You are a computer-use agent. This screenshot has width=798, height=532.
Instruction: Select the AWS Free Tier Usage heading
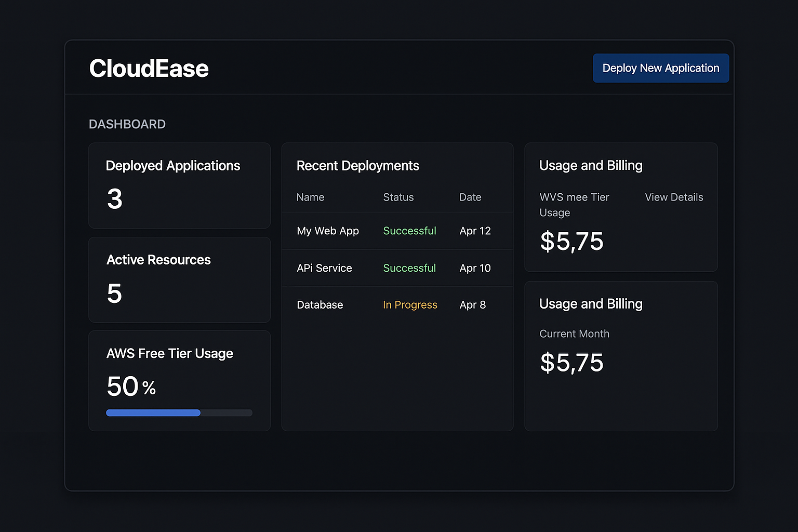pos(169,354)
